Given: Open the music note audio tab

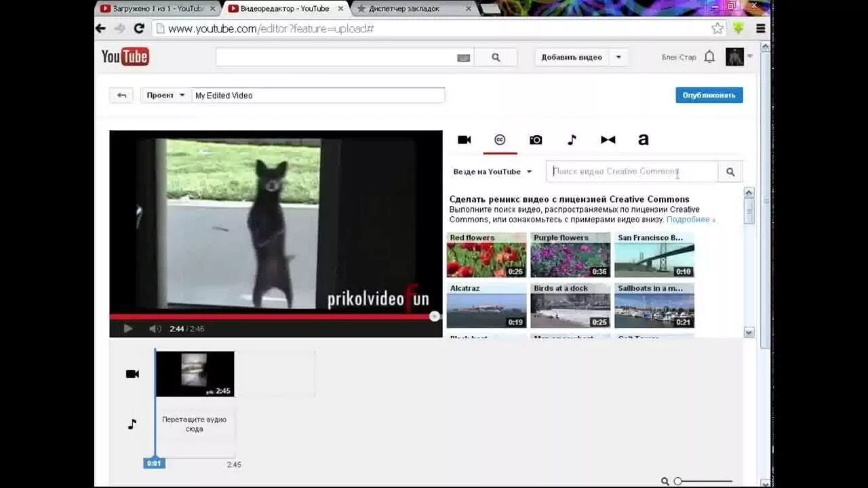Looking at the screenshot, I should (x=572, y=140).
